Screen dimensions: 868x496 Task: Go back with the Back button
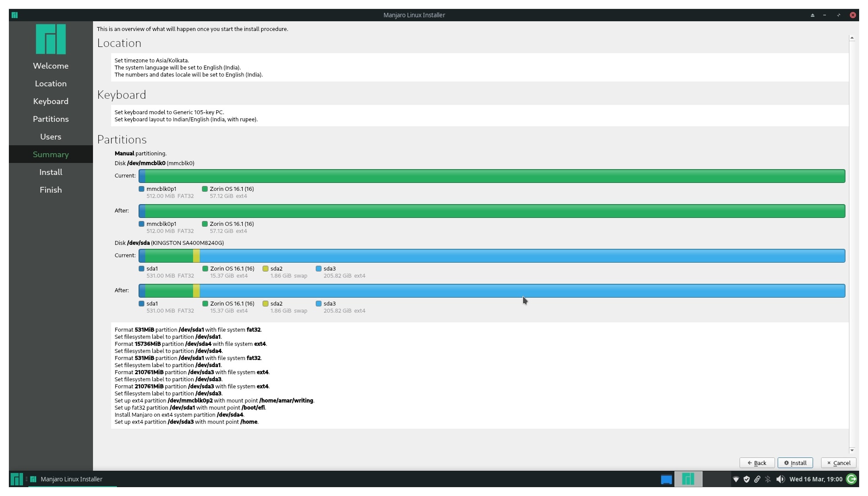click(x=757, y=463)
